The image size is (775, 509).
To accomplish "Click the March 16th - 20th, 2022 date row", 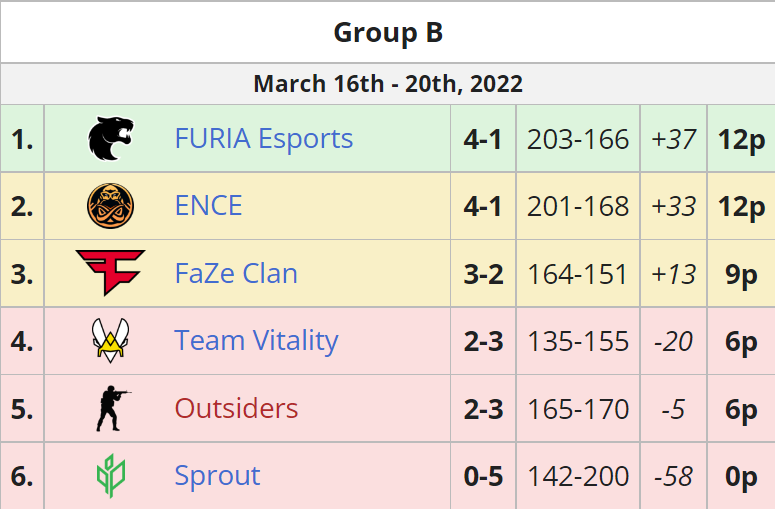I will 388,83.
